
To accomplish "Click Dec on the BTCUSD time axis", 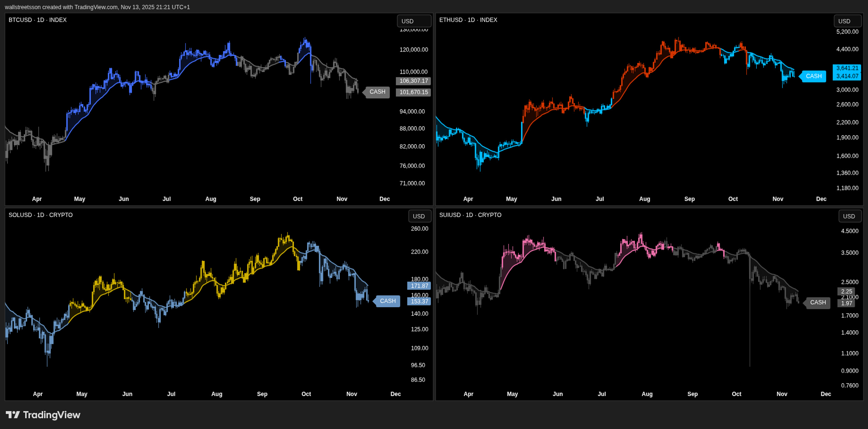I will tap(384, 199).
